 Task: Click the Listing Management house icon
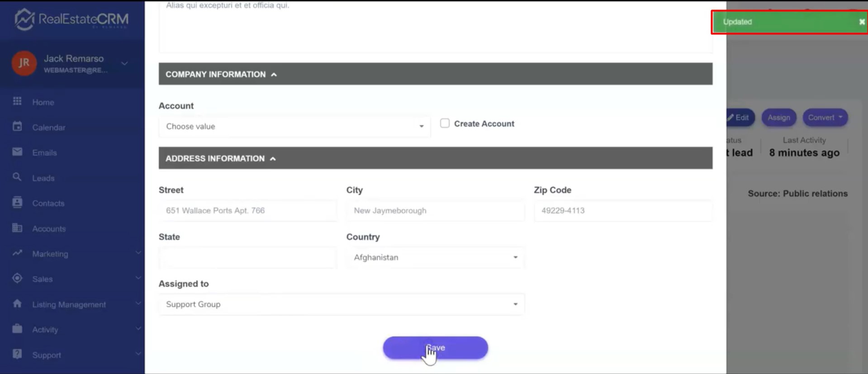click(17, 303)
